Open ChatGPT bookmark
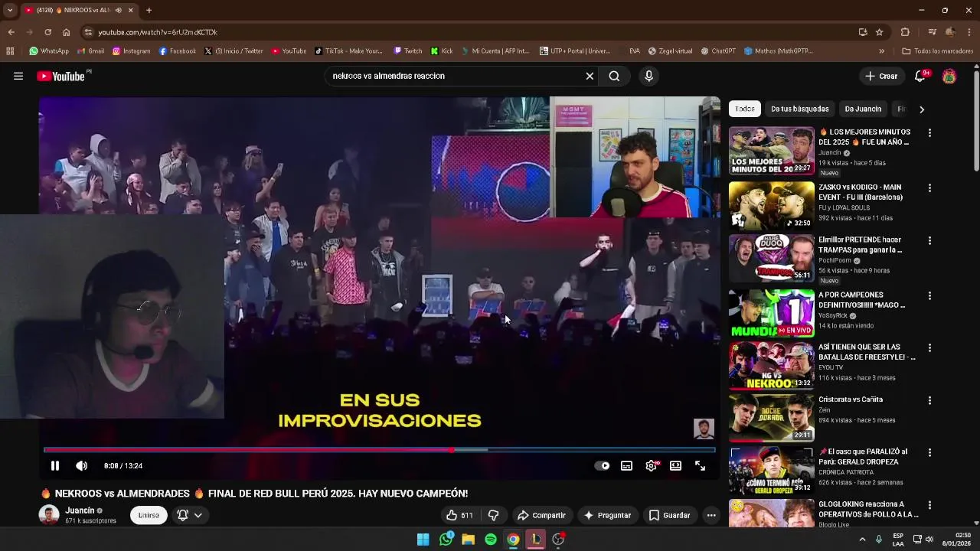Viewport: 980px width, 551px height. (x=717, y=51)
